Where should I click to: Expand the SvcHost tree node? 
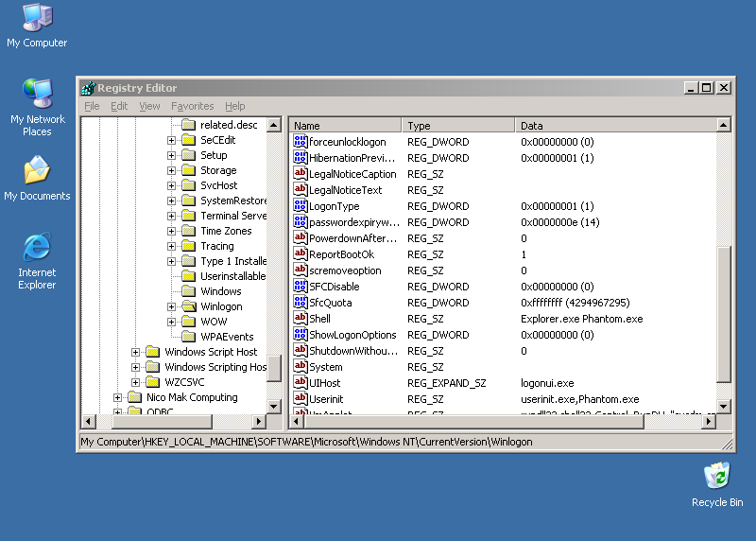pyautogui.click(x=171, y=185)
